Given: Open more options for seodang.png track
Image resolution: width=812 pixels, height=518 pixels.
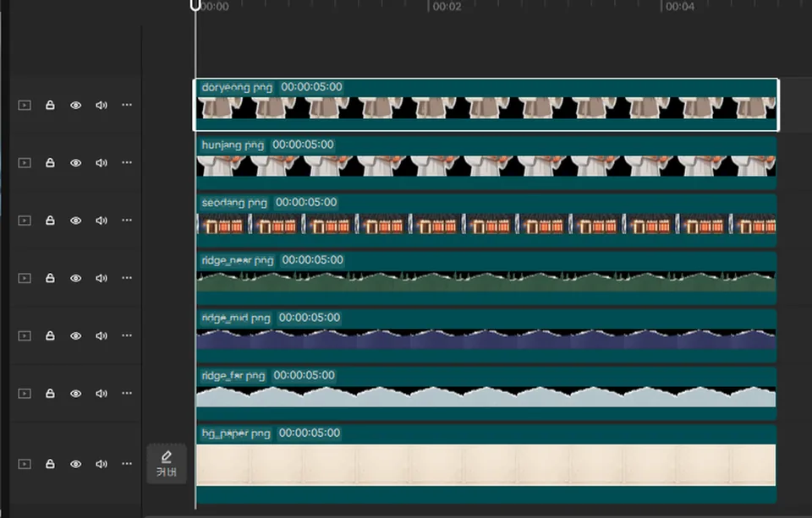Looking at the screenshot, I should pyautogui.click(x=127, y=220).
